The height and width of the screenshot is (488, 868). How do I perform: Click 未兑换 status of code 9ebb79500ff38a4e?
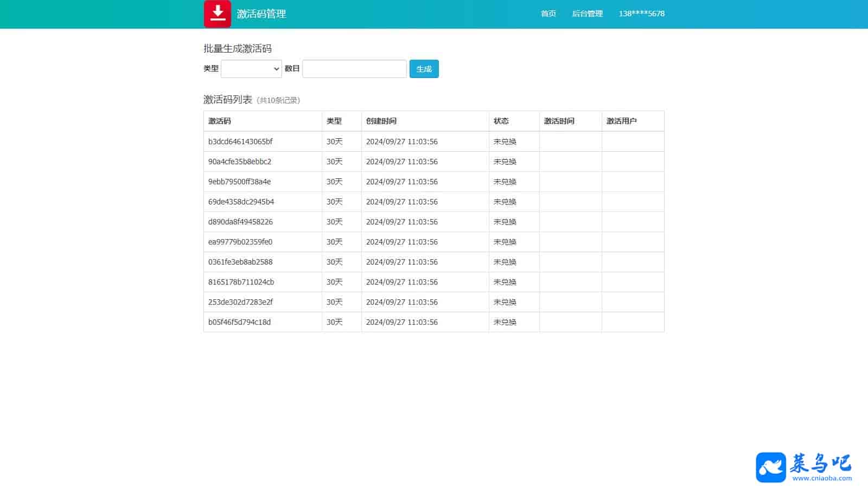coord(505,182)
